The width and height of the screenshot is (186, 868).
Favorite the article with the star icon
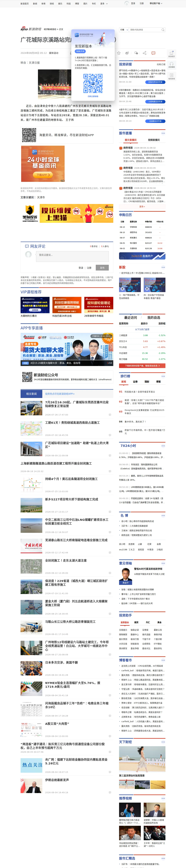(x=119, y=53)
